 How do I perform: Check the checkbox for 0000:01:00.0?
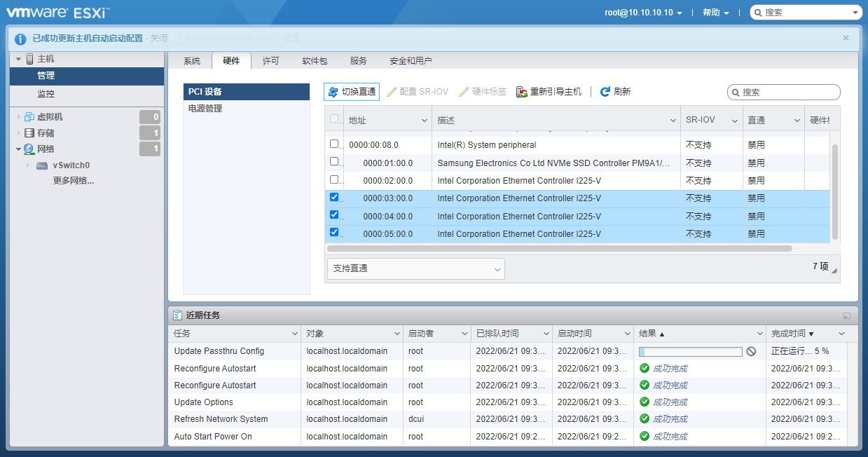point(334,162)
